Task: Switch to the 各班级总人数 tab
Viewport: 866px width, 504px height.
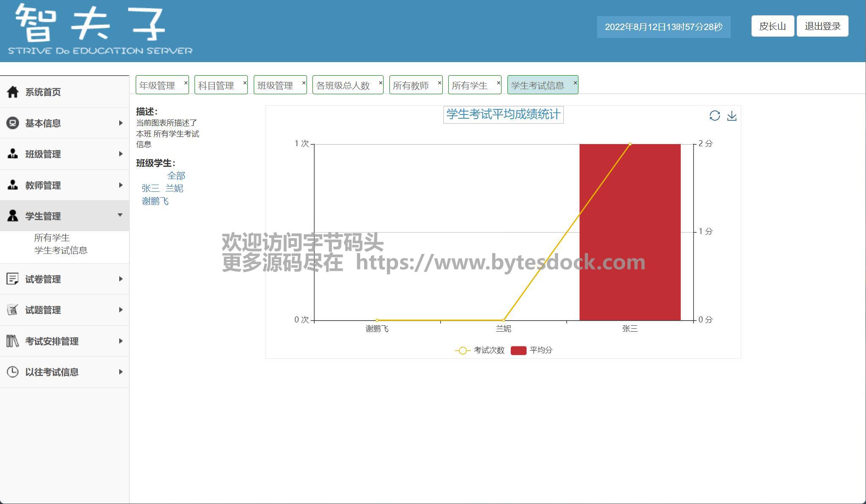Action: tap(343, 85)
